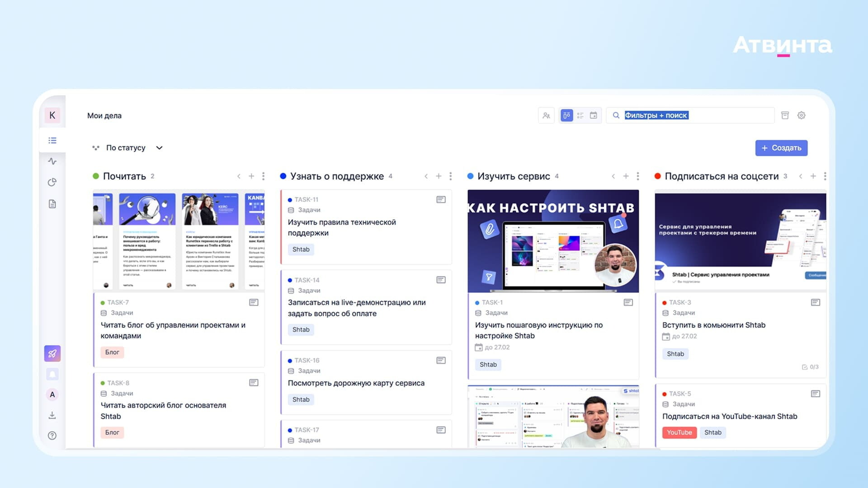
Task: Open the documents sidebar icon
Action: (x=52, y=204)
